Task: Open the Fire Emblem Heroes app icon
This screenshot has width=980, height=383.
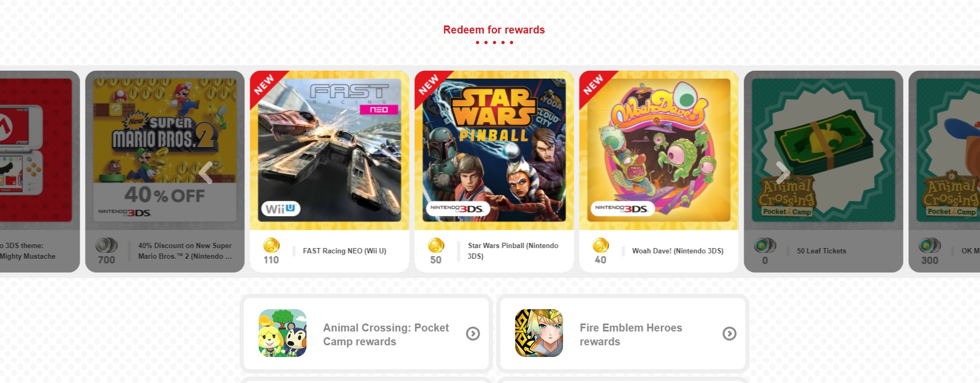Action: [539, 333]
